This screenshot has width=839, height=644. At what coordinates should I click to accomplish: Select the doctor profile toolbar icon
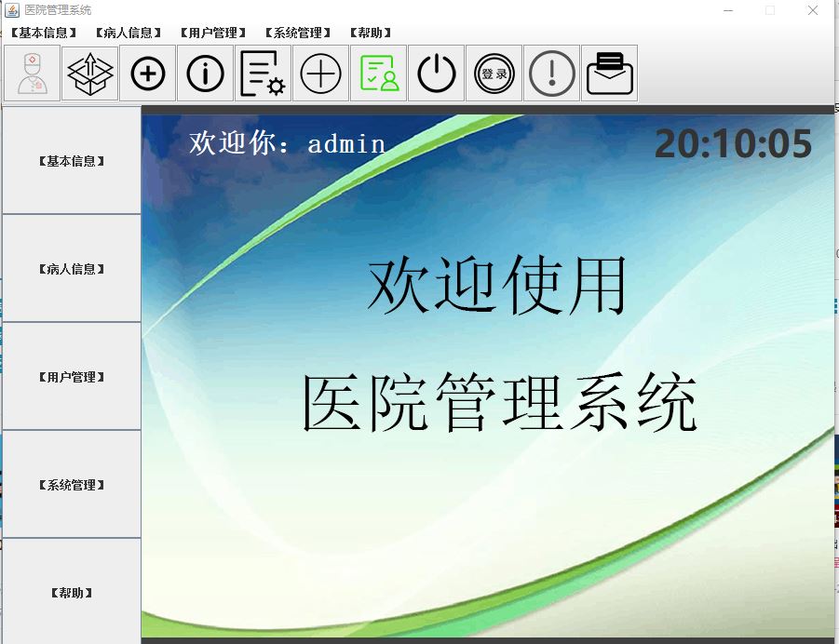pyautogui.click(x=32, y=73)
